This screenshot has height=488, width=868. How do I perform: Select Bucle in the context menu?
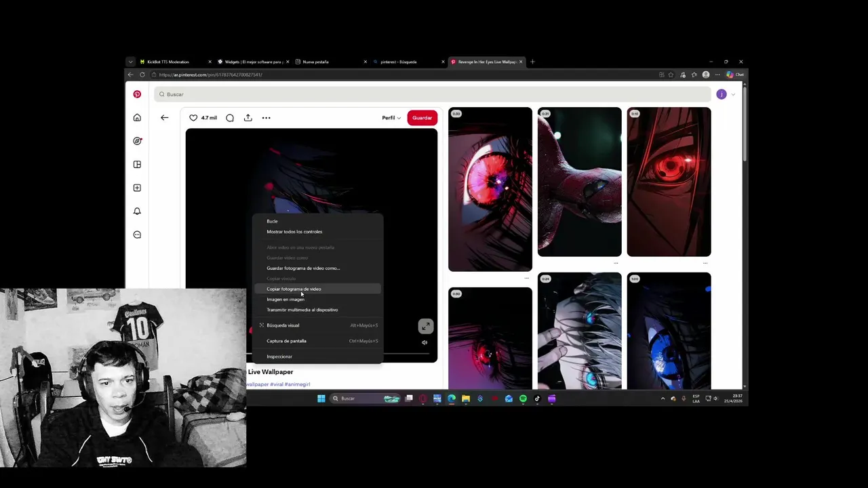tap(317, 221)
